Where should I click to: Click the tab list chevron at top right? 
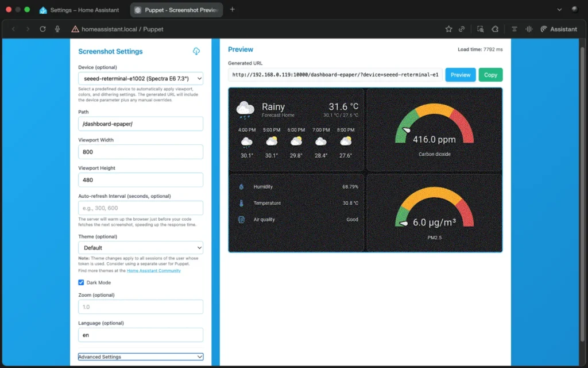pos(559,9)
